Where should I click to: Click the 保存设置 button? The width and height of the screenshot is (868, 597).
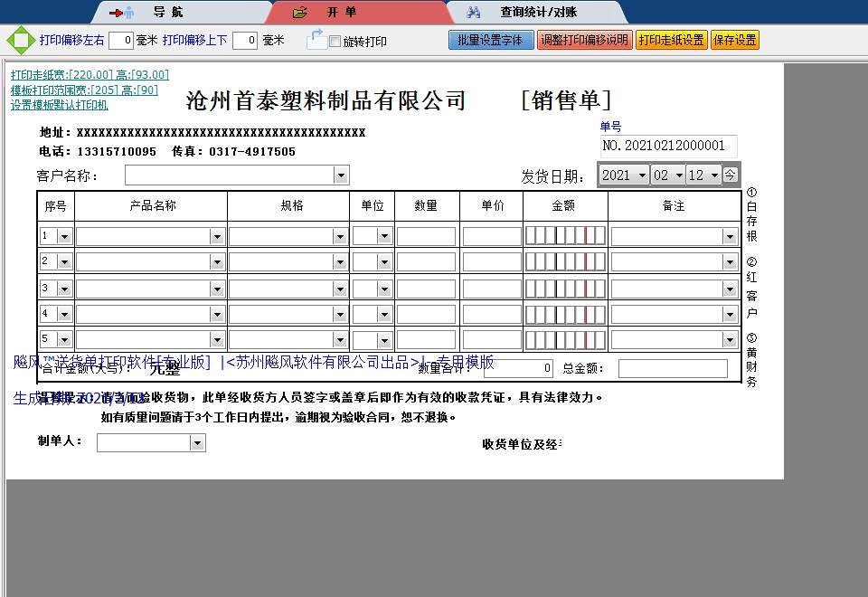coord(734,40)
